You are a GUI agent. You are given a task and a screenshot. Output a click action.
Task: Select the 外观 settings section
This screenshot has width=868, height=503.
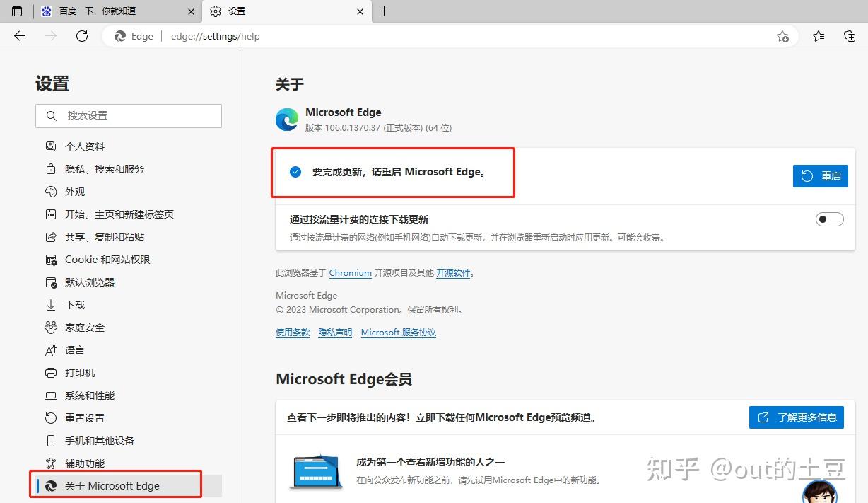(x=76, y=192)
